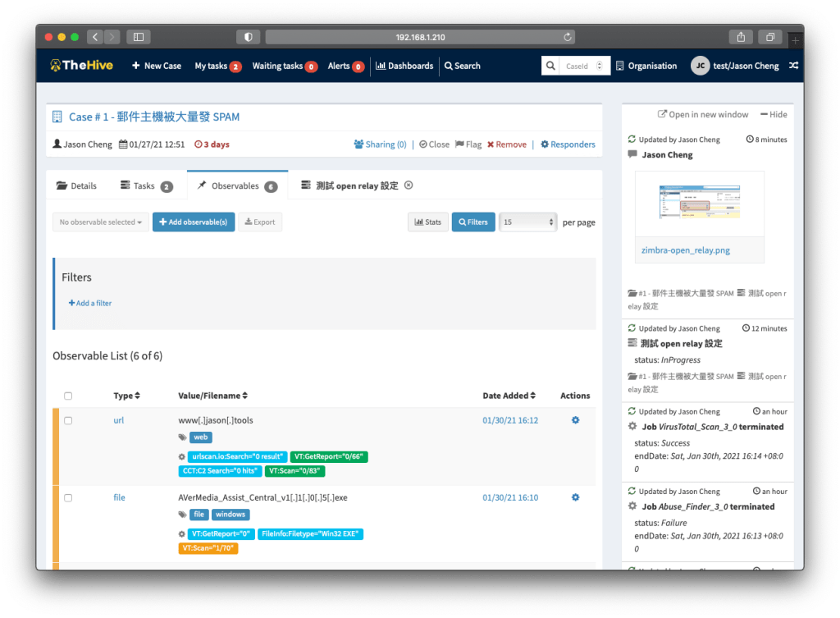Click the Add observable(s) button
Viewport: 840px width, 618px height.
194,222
